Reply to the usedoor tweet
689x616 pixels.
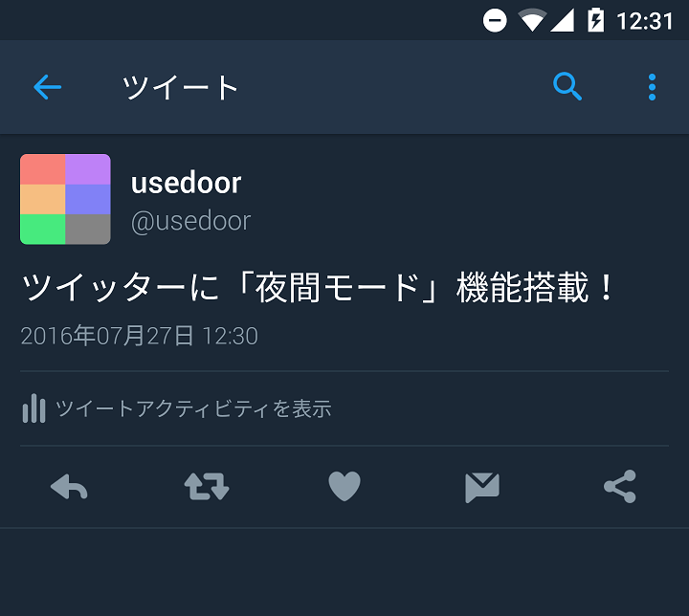[x=69, y=486]
